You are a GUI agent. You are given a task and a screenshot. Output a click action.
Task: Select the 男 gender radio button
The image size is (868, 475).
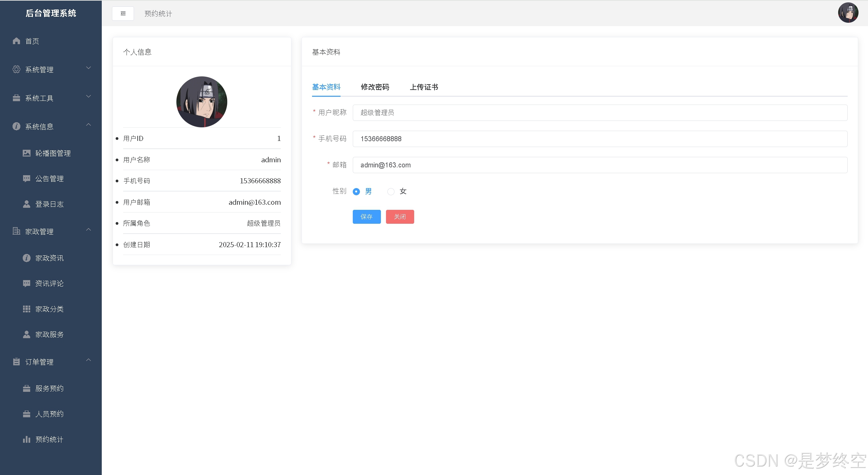click(x=356, y=191)
